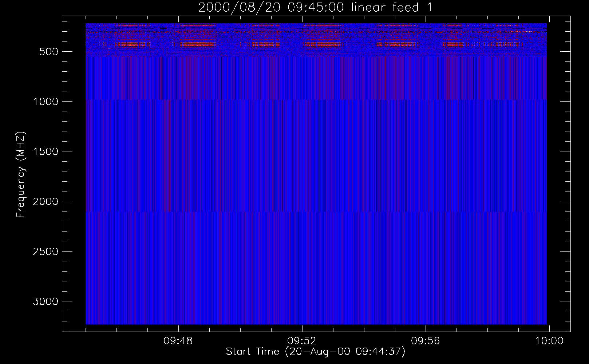The height and width of the screenshot is (364, 589).
Task: Click the 10:00 time tick label
Action: coord(549,341)
